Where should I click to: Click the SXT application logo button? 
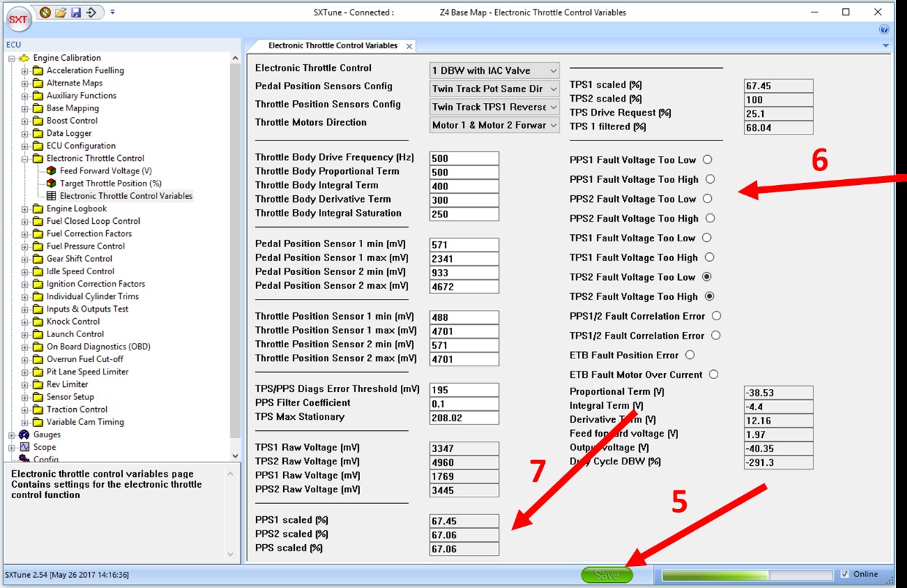[18, 20]
